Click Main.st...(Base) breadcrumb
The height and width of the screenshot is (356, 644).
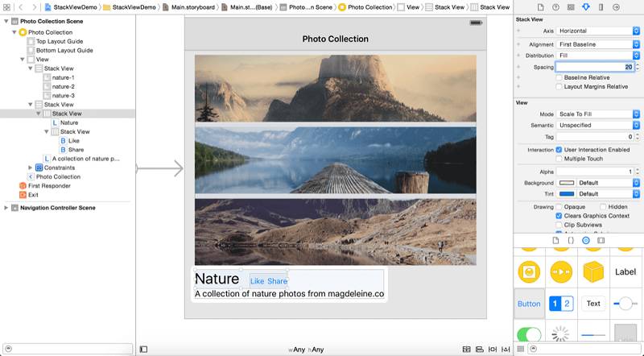pos(247,7)
